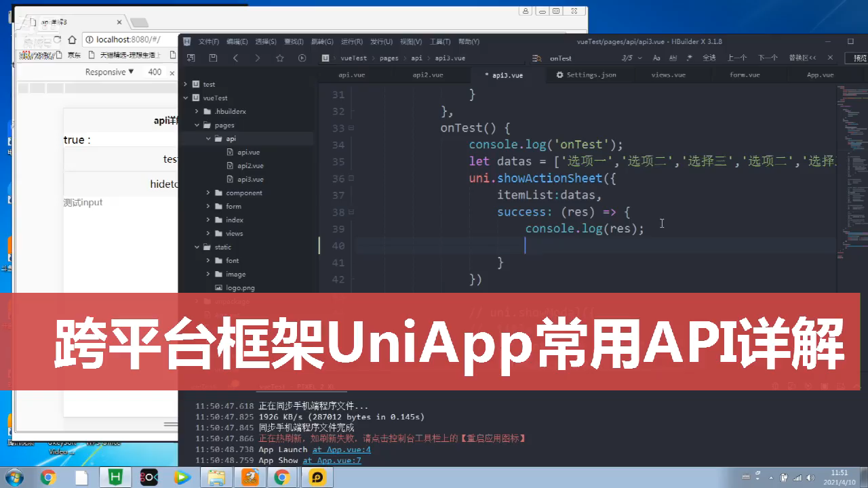868x488 pixels.
Task: Open HBuilder from the taskbar
Action: coord(115,477)
